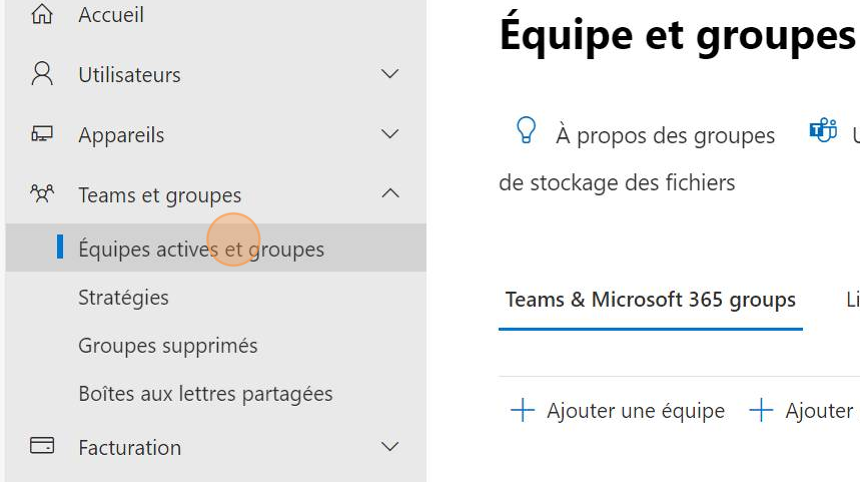Click the lightbulb icon beside À propos des groupes
Screen dimensions: 860x482
coord(525,132)
